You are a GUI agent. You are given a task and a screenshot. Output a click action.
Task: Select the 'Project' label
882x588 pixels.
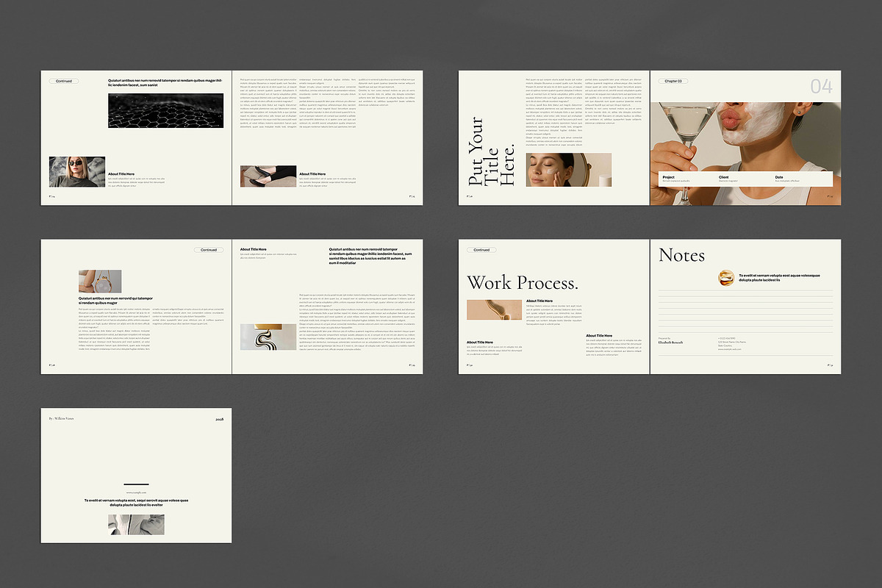(669, 177)
